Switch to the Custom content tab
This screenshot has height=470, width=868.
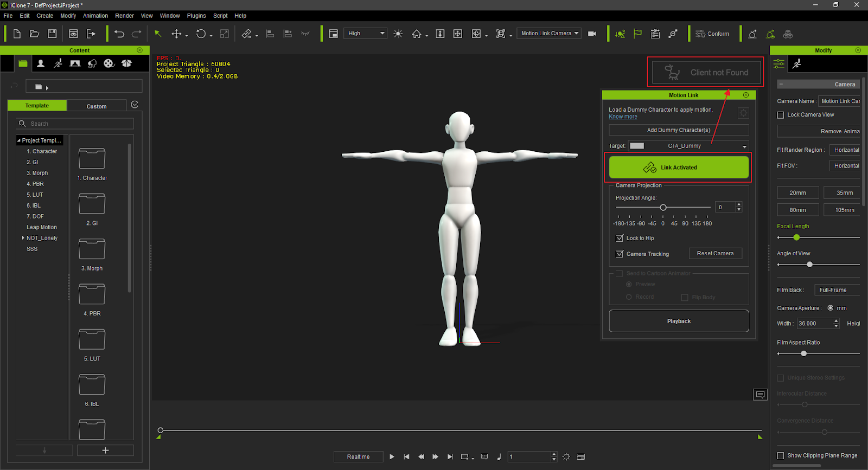tap(97, 106)
